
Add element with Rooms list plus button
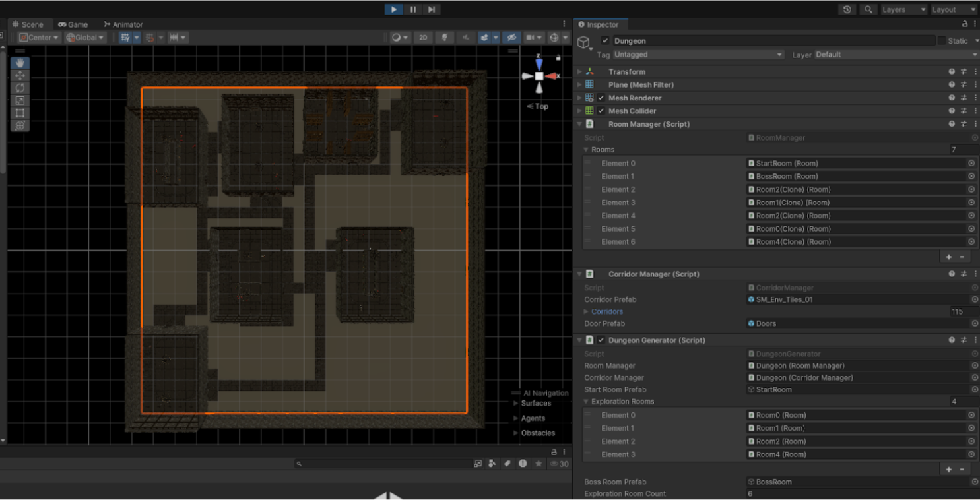pos(949,257)
